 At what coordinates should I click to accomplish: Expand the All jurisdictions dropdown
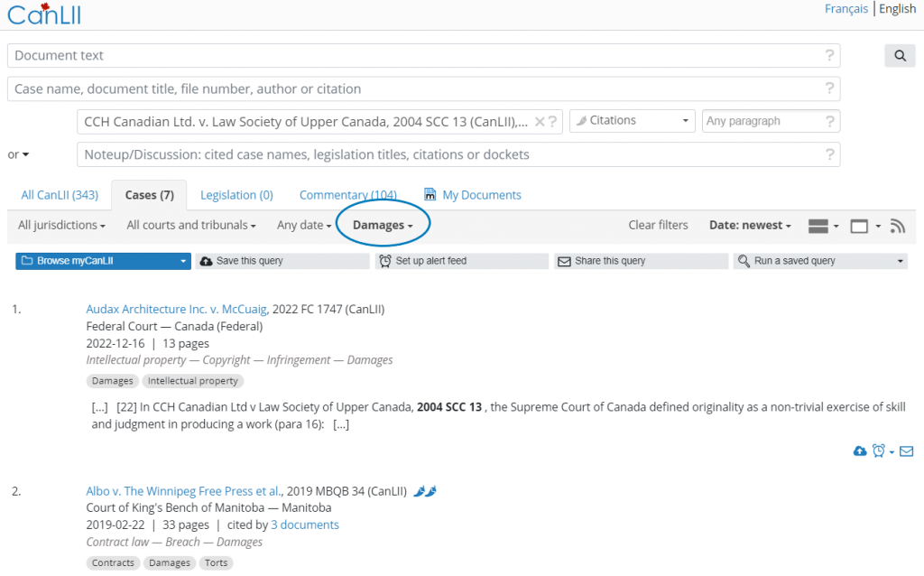click(61, 226)
